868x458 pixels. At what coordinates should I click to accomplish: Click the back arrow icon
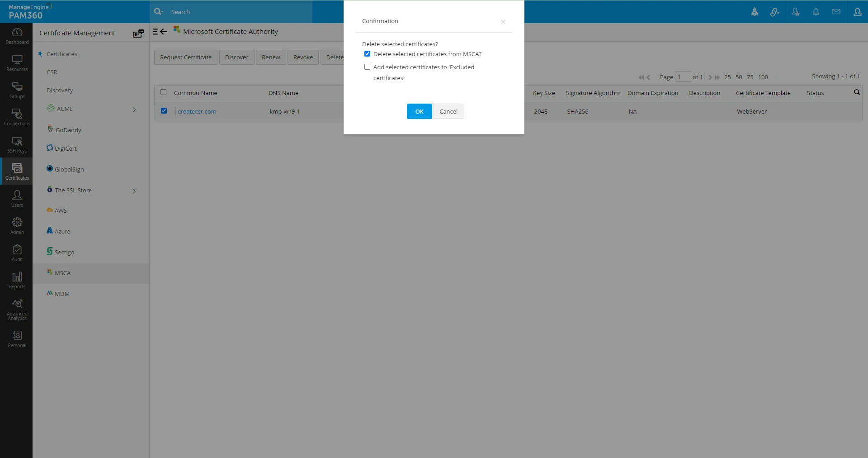(x=164, y=32)
